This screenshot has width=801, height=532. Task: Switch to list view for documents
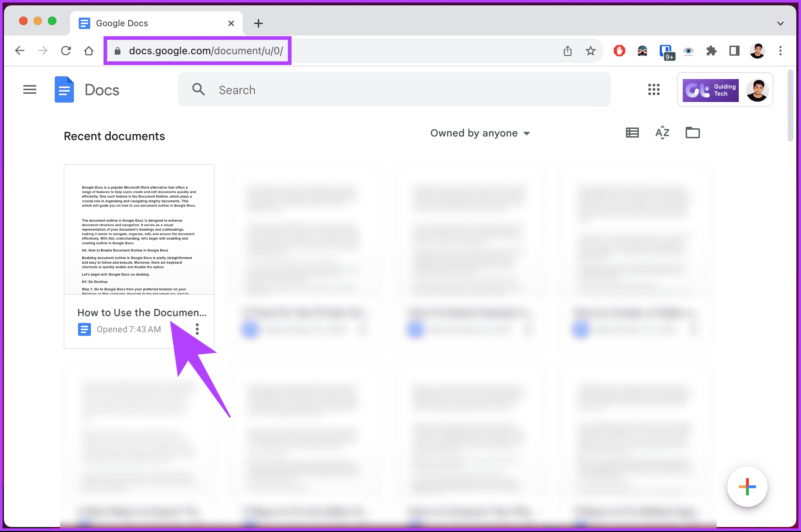click(632, 133)
